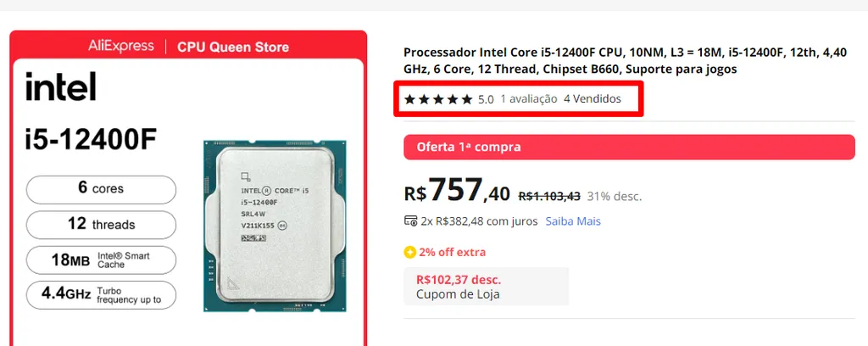Click the 6 cores spec badge
The width and height of the screenshot is (868, 346).
101,188
